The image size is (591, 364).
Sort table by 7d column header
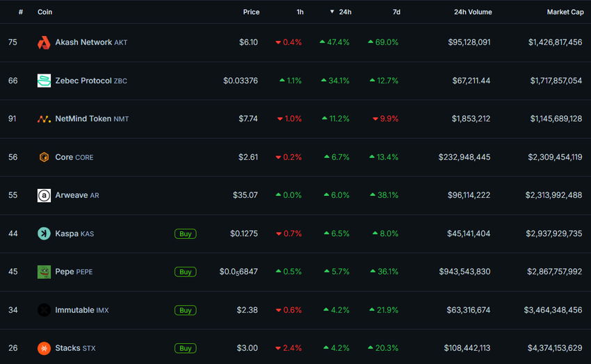396,12
